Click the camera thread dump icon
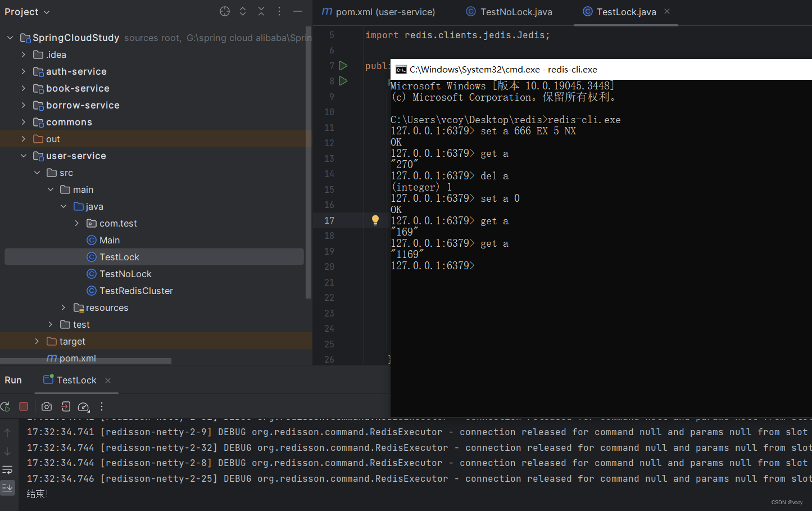Screen dimensions: 812x511 tap(47, 406)
